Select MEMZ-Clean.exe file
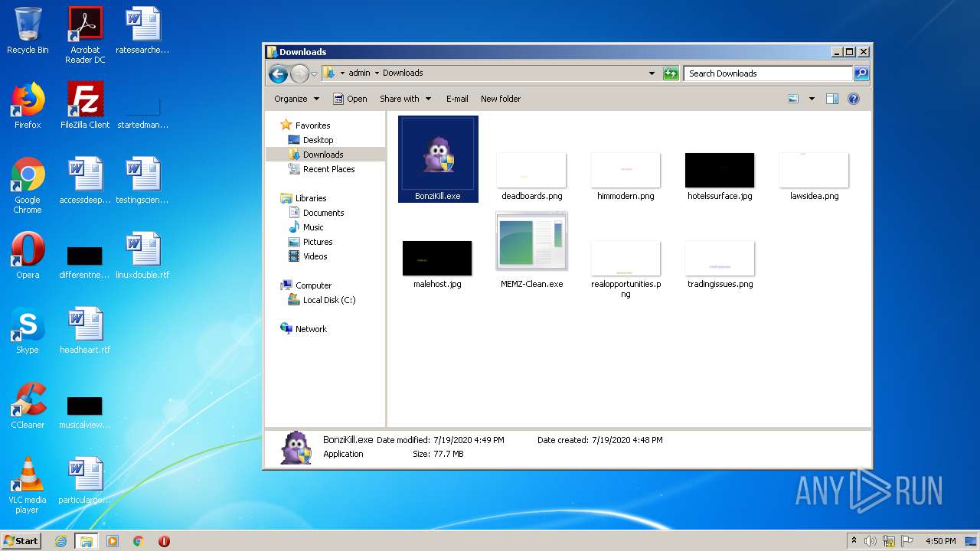This screenshot has width=980, height=551. [532, 251]
